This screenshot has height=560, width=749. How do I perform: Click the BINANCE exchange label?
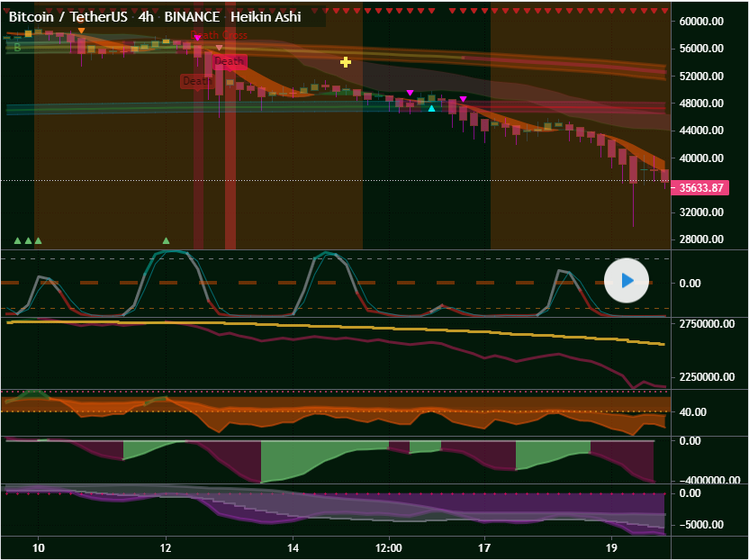coord(193,17)
